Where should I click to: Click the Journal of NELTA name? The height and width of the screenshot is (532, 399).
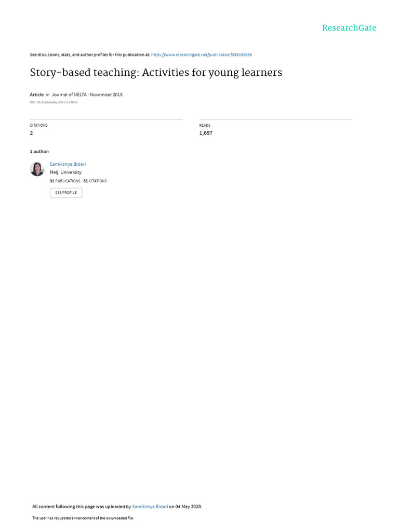tap(69, 95)
